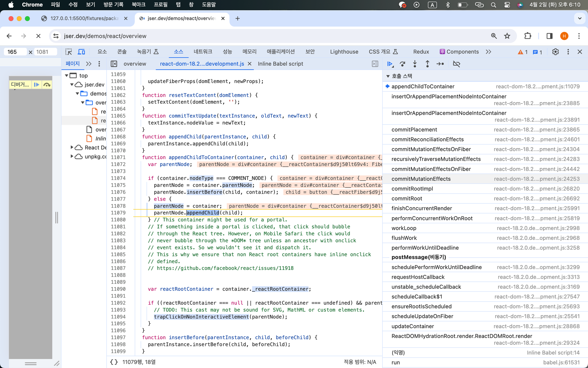The width and height of the screenshot is (588, 368).
Task: Open macOS Spotlight search
Action: pyautogui.click(x=493, y=5)
